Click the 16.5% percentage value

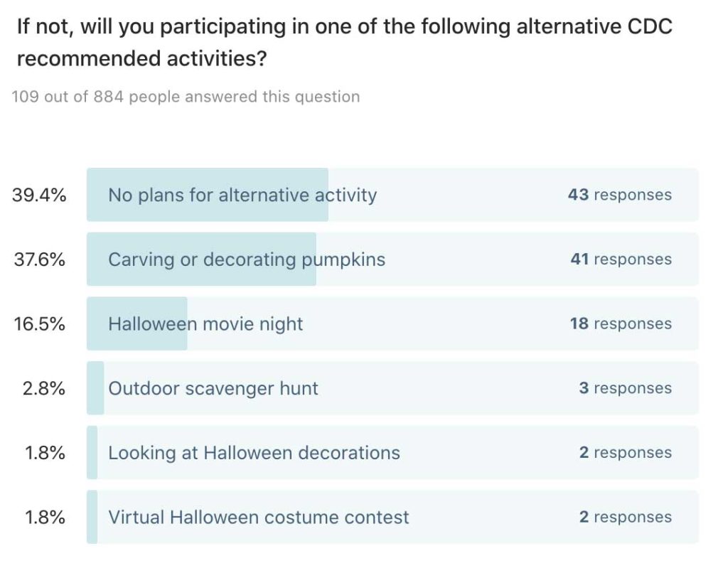[39, 324]
